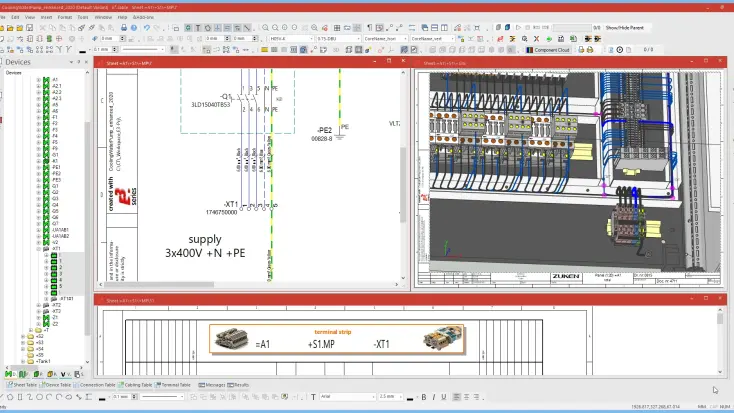The width and height of the screenshot is (734, 413).
Task: Click the Save icon in main toolbar
Action: point(30,28)
